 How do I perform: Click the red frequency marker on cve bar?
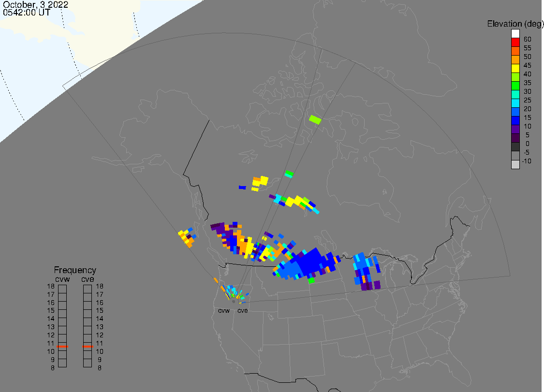pyautogui.click(x=88, y=346)
